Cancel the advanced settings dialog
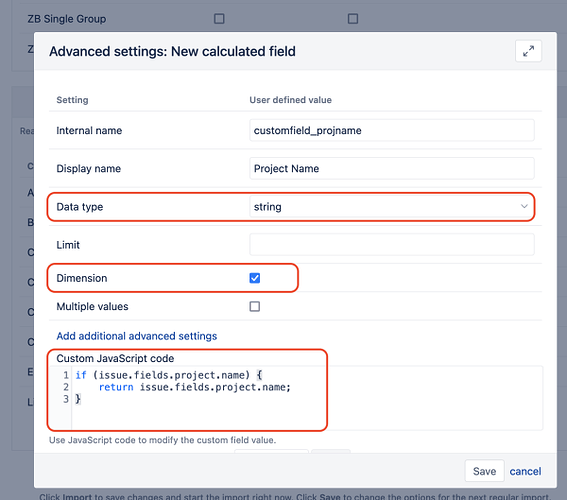The width and height of the screenshot is (567, 500). coord(525,471)
